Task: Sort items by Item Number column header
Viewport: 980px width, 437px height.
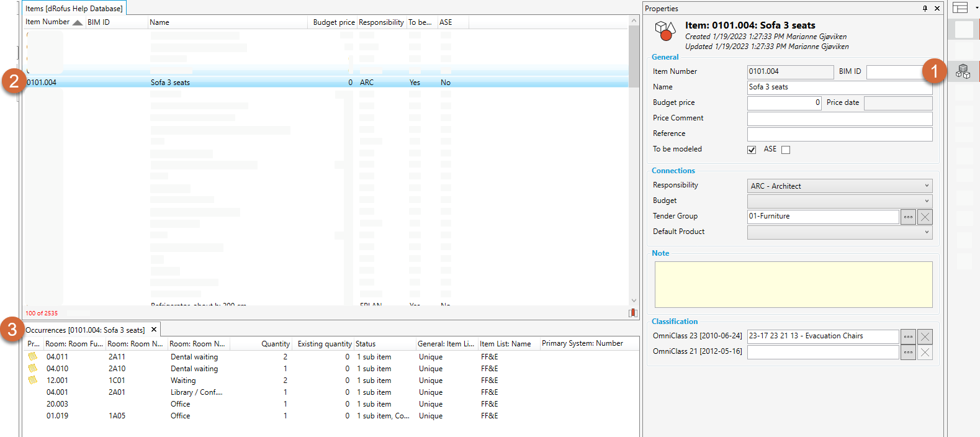Action: pyautogui.click(x=48, y=22)
